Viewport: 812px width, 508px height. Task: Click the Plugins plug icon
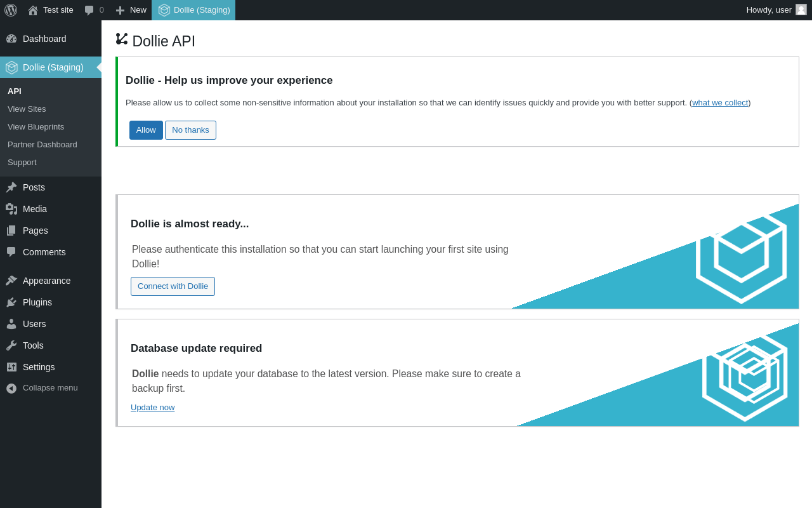pyautogui.click(x=11, y=302)
